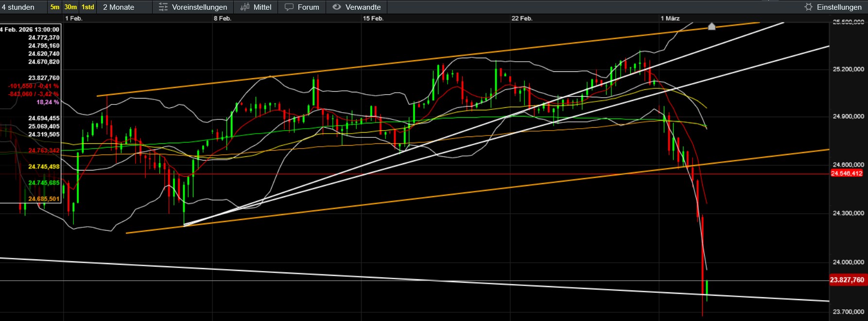Click the 22 Feb. date label on time axis
Viewport: 868px width, 321px height.
pyautogui.click(x=521, y=18)
